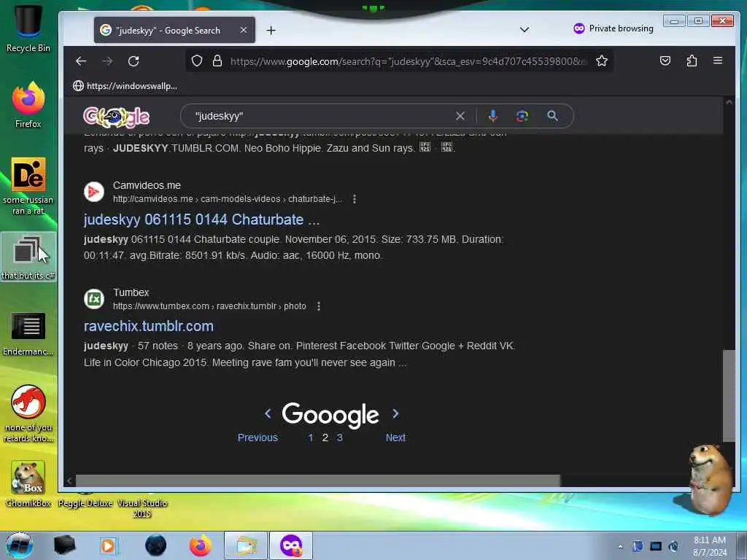747x560 pixels.
Task: Select the Endermanc desktop icon
Action: (x=28, y=333)
